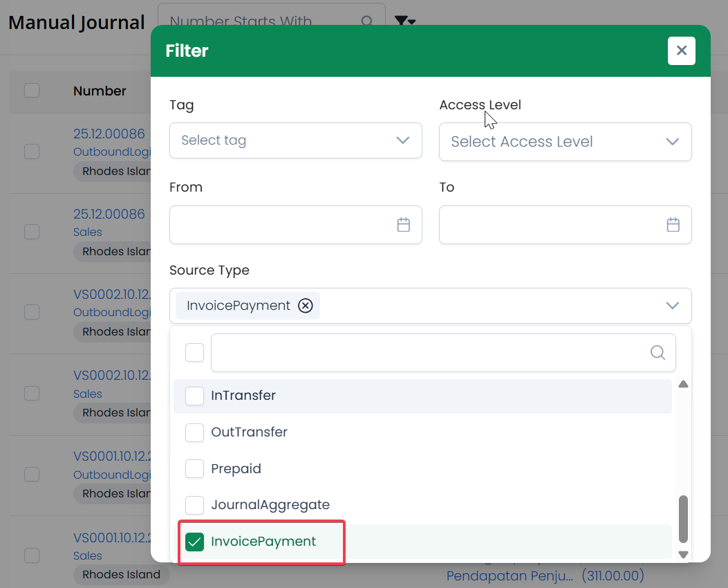Choose Prepaid in source type list
Viewport: 728px width, 588px height.
(195, 469)
